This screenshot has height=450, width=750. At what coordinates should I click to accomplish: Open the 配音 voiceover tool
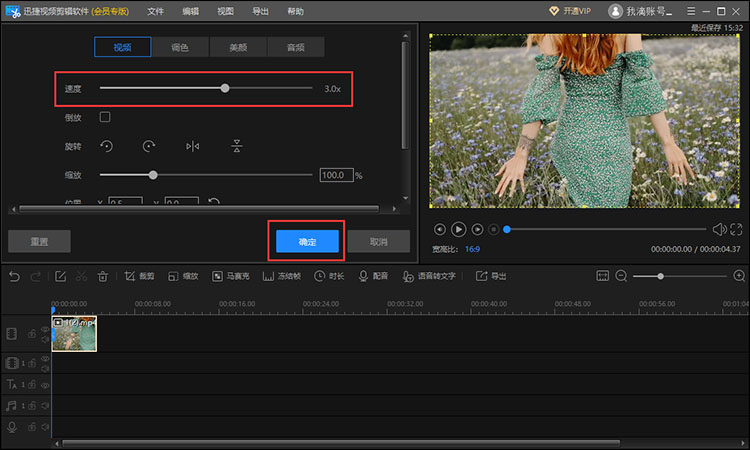click(x=373, y=276)
